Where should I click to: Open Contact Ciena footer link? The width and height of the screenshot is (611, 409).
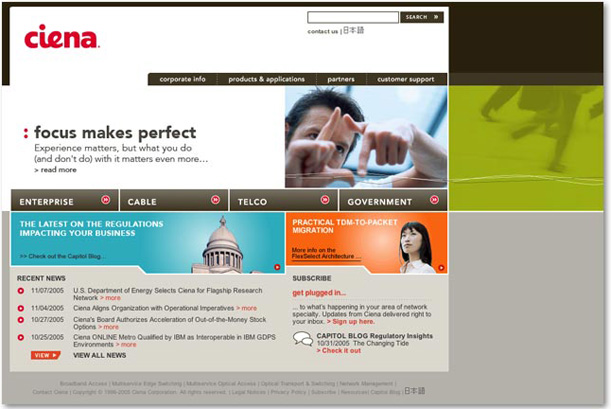(50, 392)
